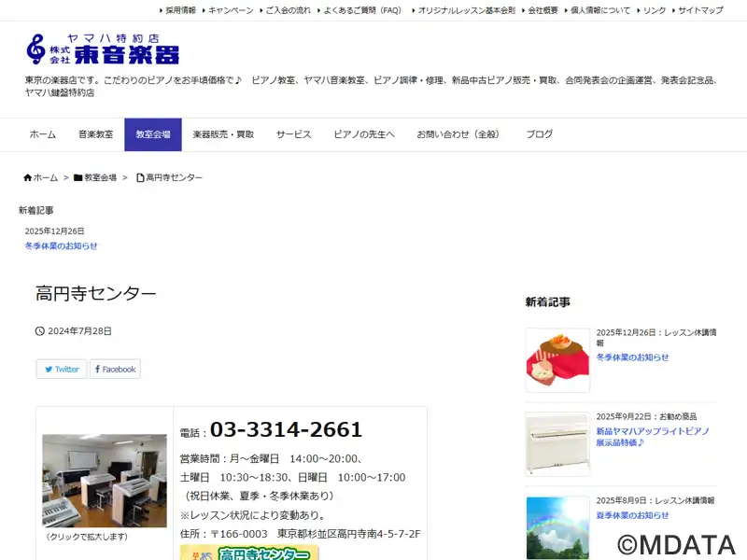Share on Facebook button

[x=115, y=369]
